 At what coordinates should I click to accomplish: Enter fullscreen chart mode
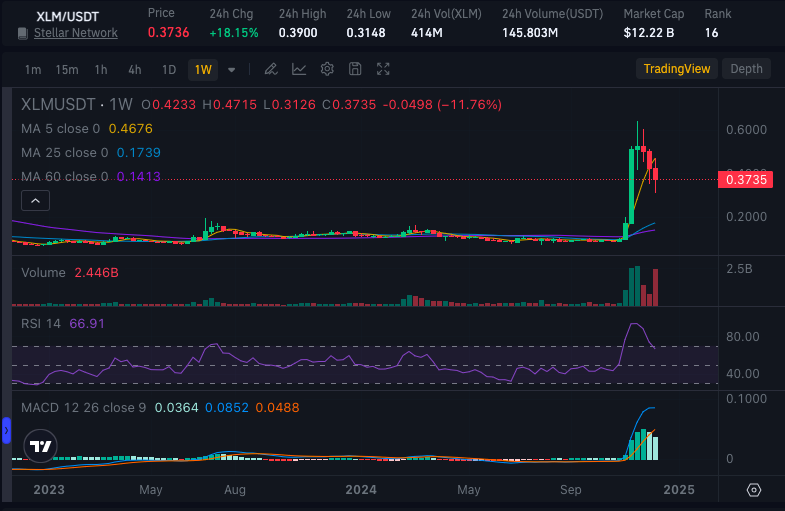coord(383,69)
